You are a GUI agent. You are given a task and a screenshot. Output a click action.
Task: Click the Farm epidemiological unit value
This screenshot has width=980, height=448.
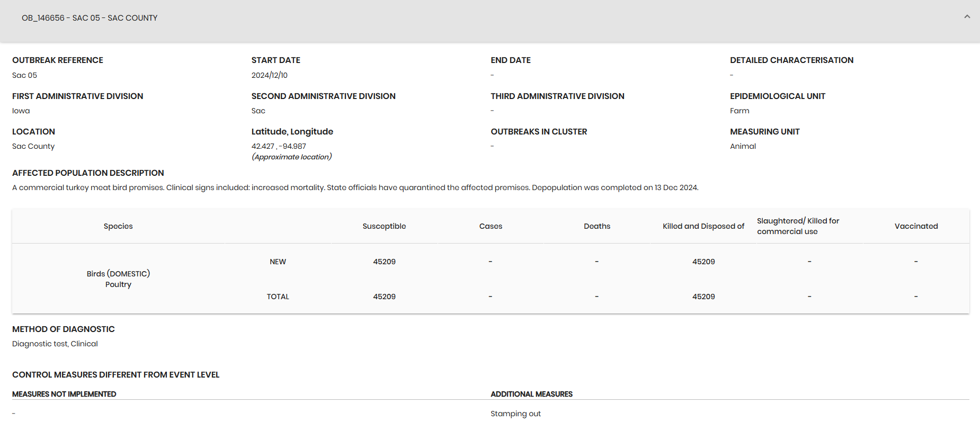740,111
